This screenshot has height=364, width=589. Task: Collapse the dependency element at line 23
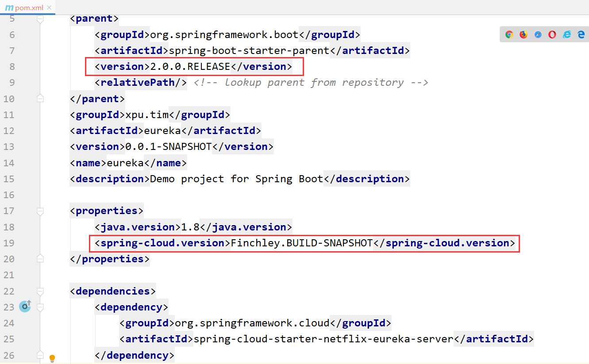coord(40,307)
